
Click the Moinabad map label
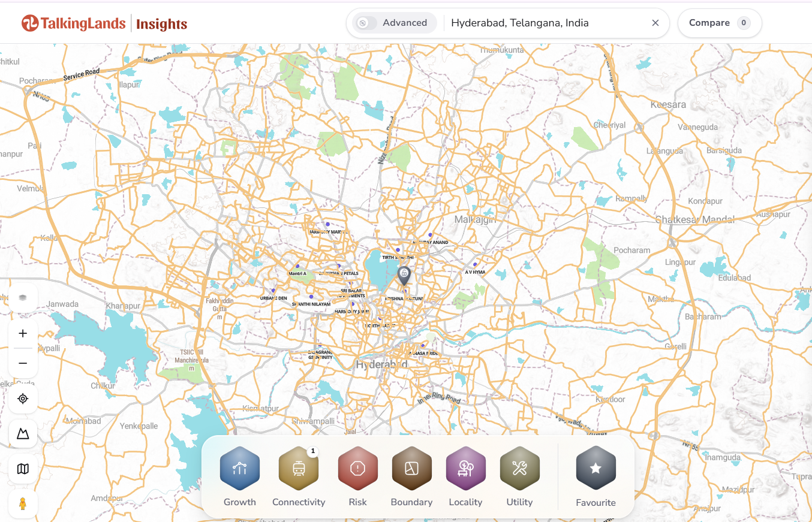coord(83,421)
